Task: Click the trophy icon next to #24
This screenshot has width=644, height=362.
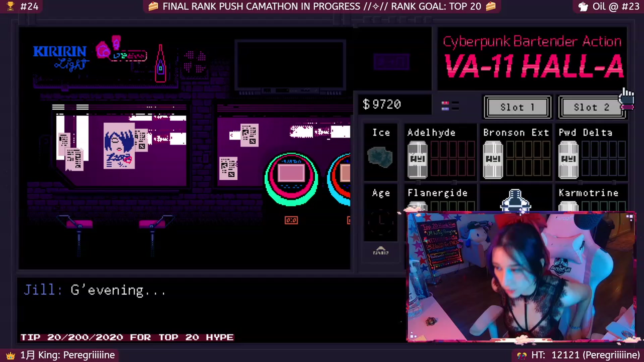Action: (x=10, y=6)
